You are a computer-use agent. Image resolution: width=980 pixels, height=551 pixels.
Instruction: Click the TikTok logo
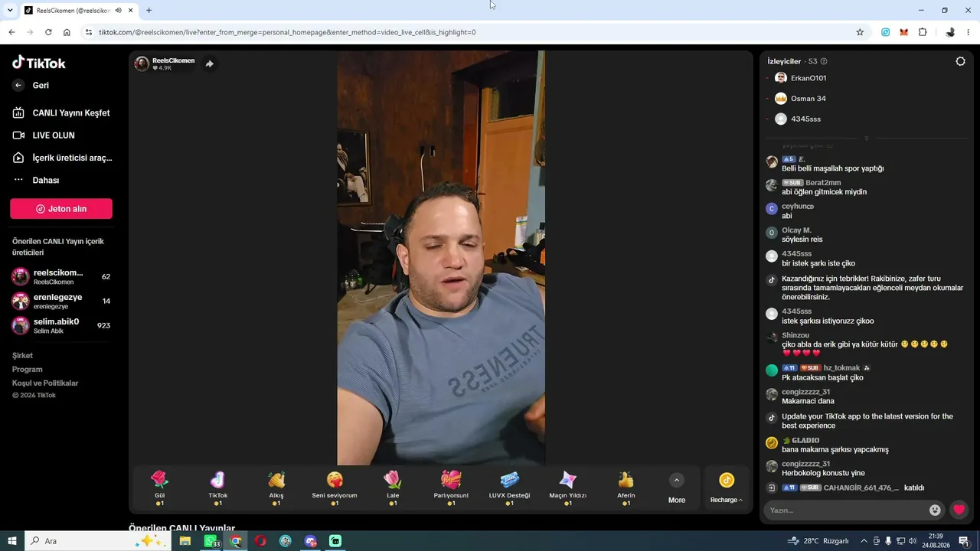coord(39,63)
